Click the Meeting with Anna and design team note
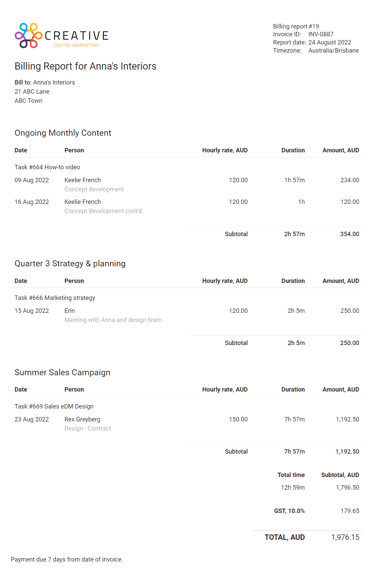The image size is (378, 588). 114,320
